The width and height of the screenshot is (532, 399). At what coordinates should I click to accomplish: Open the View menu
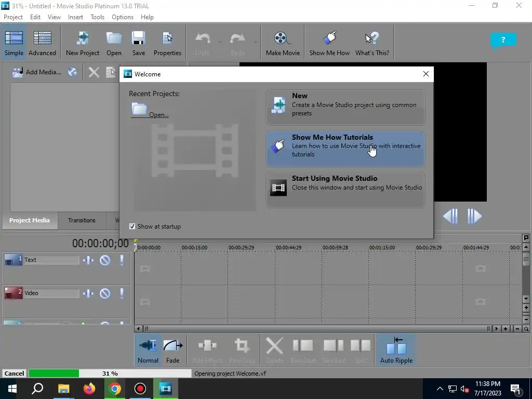click(54, 17)
